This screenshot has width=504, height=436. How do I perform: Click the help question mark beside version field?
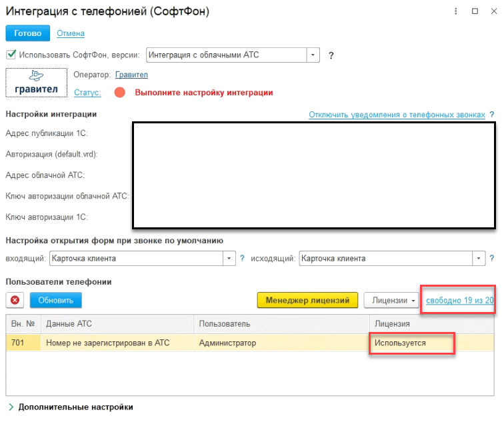[331, 55]
